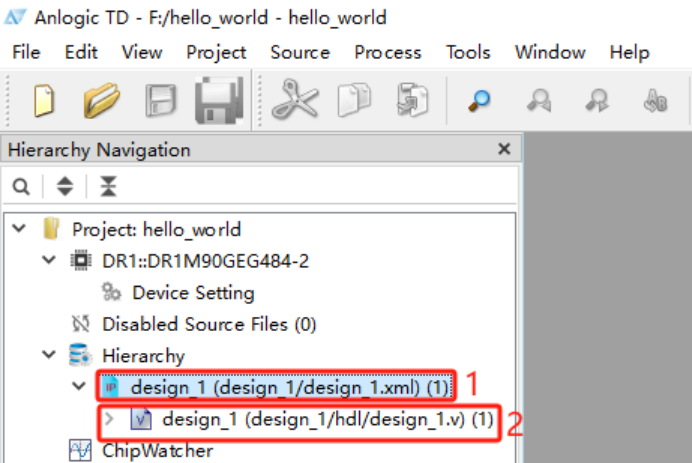Image resolution: width=692 pixels, height=463 pixels.
Task: Click the Anlogic TD logo in title bar
Action: pyautogui.click(x=16, y=17)
